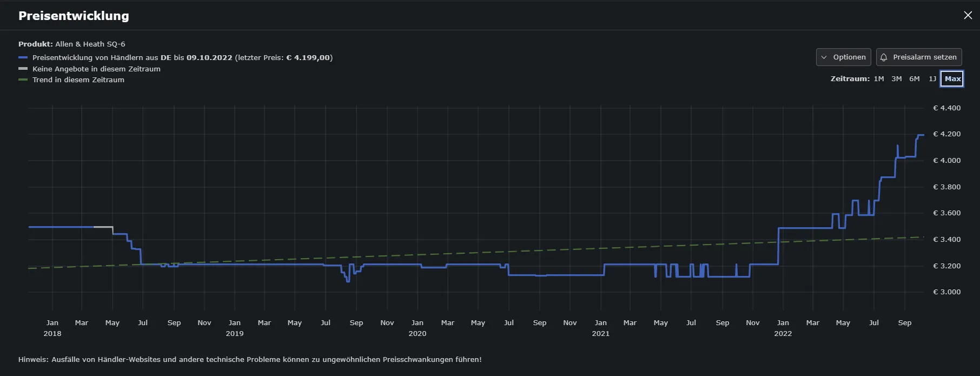980x376 pixels.
Task: Choose the 6M period
Action: (x=915, y=79)
